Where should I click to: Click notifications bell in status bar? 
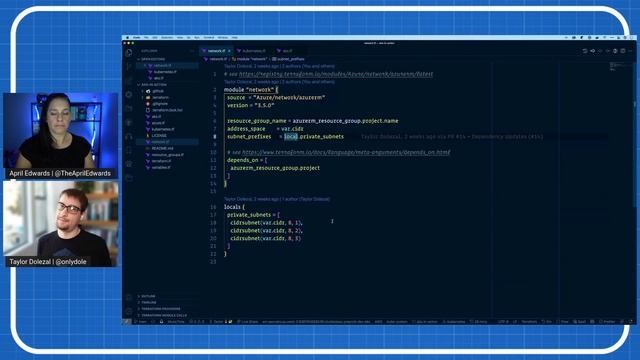pos(630,322)
